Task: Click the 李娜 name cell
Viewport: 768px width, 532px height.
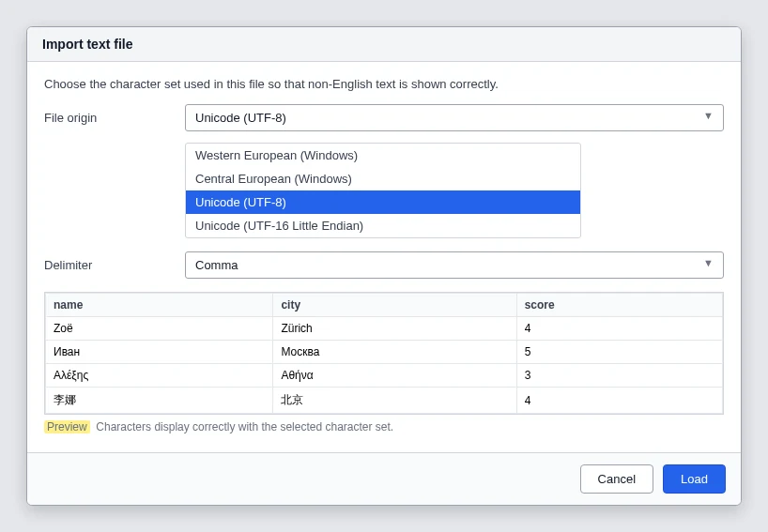Action: click(159, 400)
